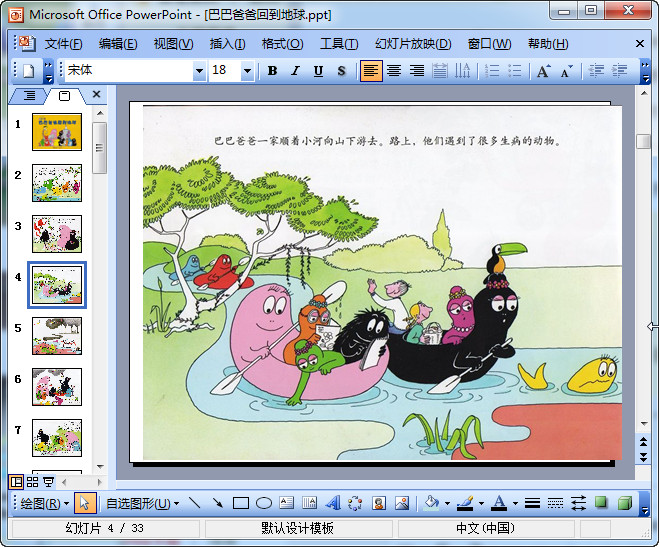The width and height of the screenshot is (659, 547).
Task: Switch to Normal view icon
Action: [x=16, y=481]
